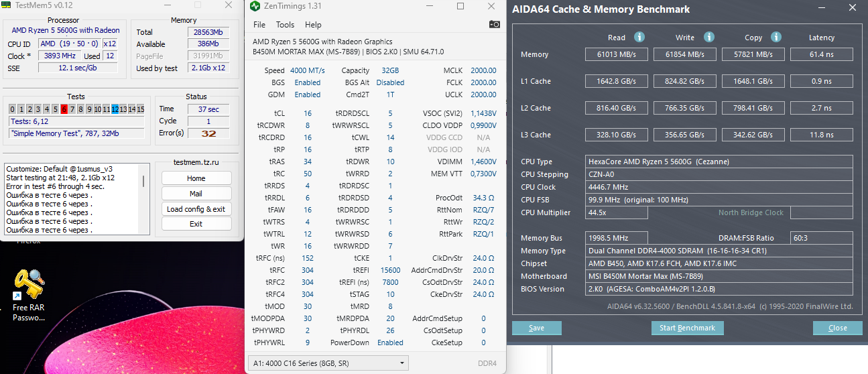The height and width of the screenshot is (374, 868).
Task: Click the ProcOdt value 34.3 Ω
Action: (x=483, y=198)
